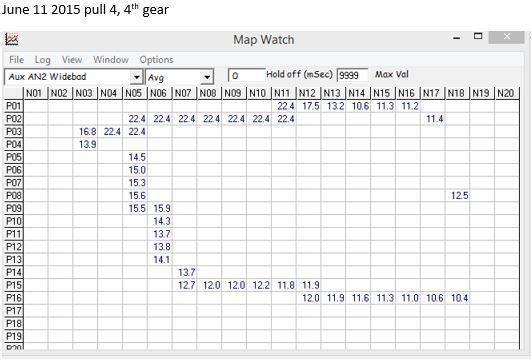This screenshot has height=360, width=532.
Task: Select row header P16
Action: [14, 298]
